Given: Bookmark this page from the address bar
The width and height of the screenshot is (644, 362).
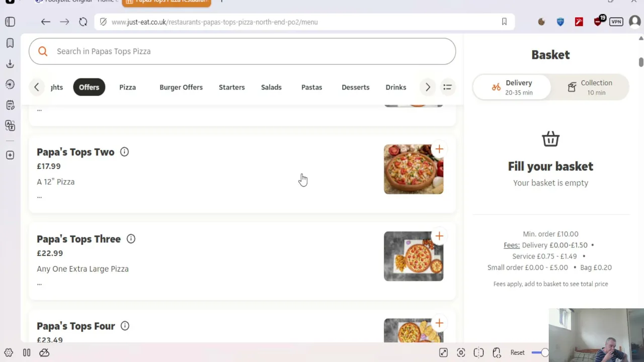Looking at the screenshot, I should pos(504,22).
